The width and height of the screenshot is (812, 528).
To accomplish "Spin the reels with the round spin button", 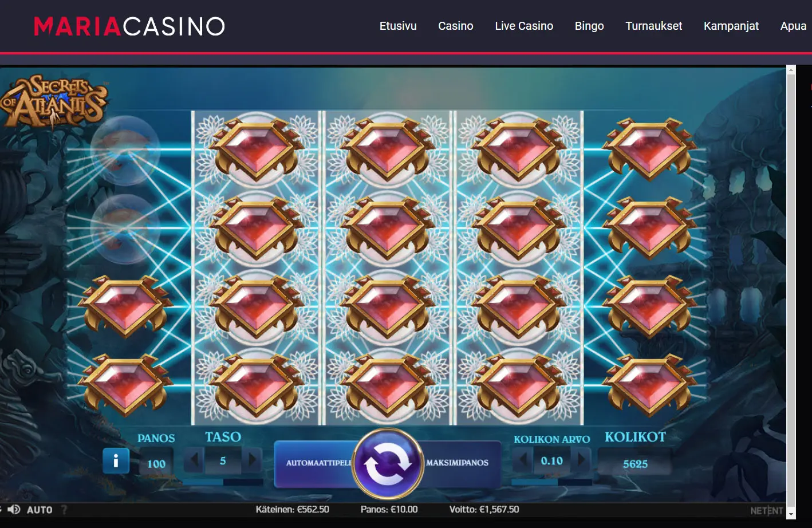I will tap(388, 464).
